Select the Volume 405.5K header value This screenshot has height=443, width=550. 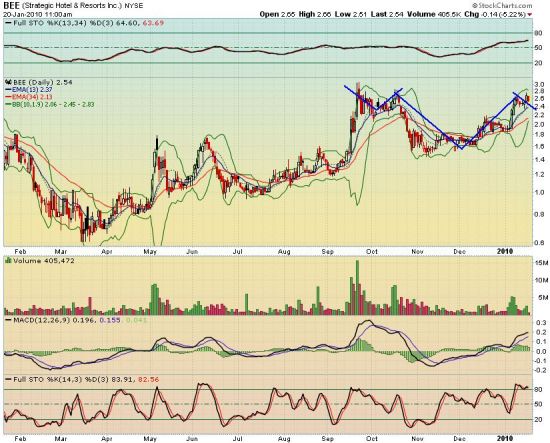434,14
